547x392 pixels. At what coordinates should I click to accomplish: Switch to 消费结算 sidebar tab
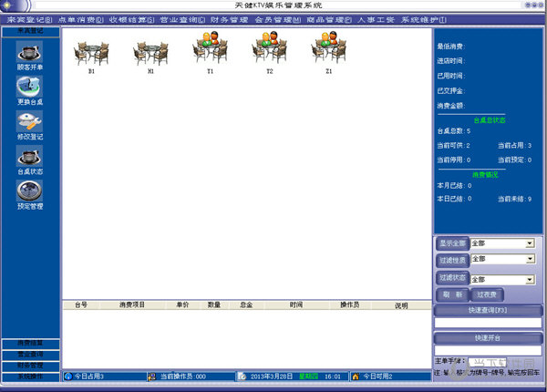tap(30, 344)
